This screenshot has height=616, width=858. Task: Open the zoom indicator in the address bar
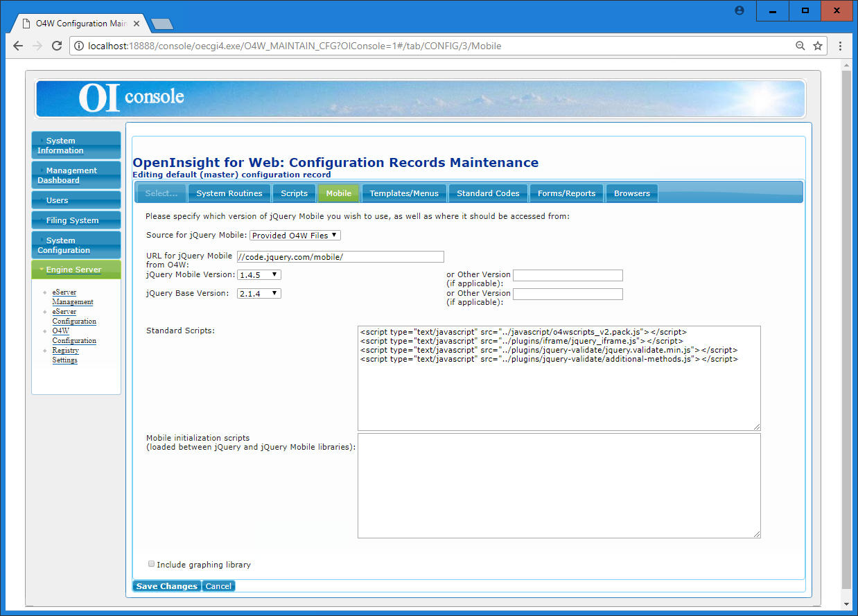[800, 46]
